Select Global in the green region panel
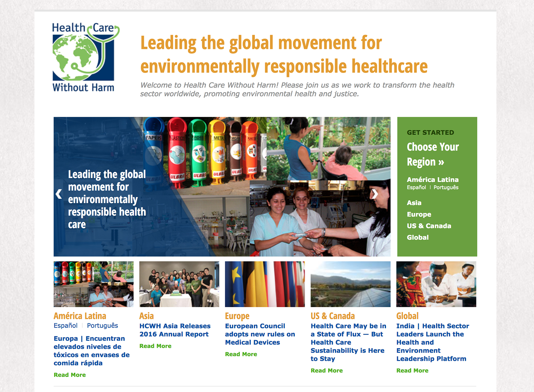534x392 pixels. coord(418,237)
